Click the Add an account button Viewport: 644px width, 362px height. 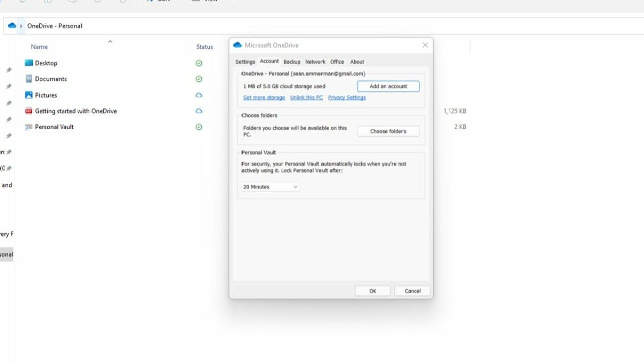pos(388,86)
